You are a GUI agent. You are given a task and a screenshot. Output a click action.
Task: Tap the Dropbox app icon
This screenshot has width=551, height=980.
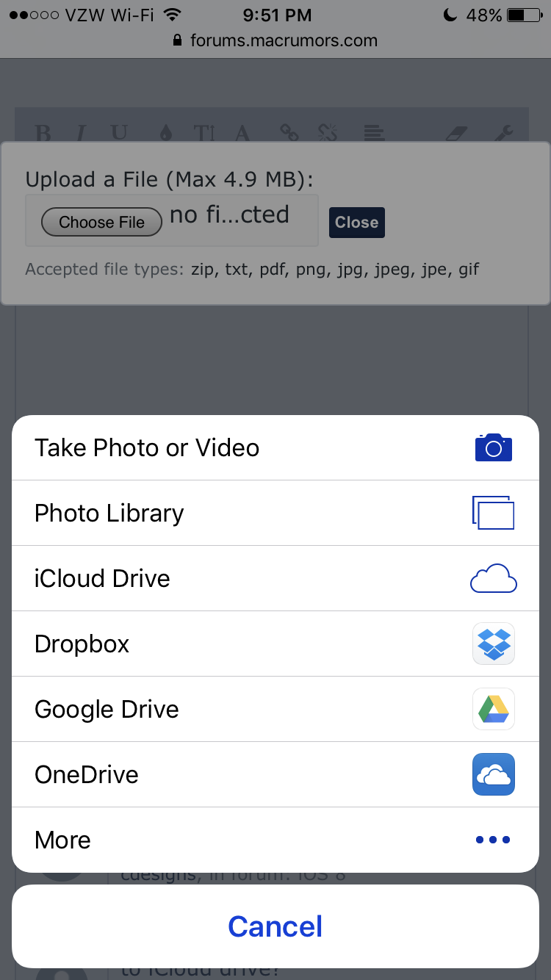point(493,644)
